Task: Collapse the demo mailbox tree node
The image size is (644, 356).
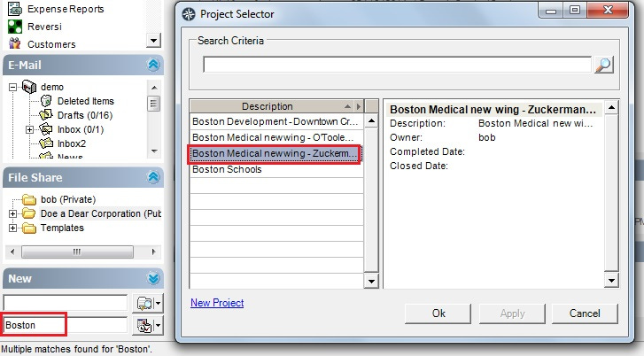Action: (12, 87)
